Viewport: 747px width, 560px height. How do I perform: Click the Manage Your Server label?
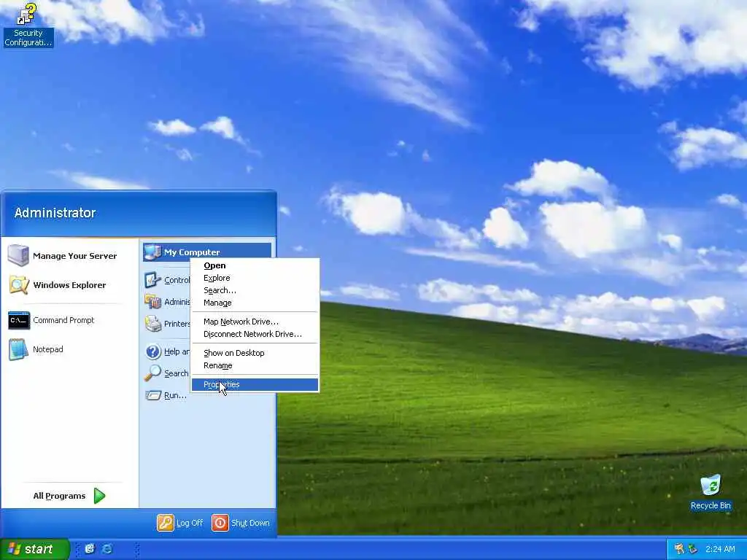75,256
